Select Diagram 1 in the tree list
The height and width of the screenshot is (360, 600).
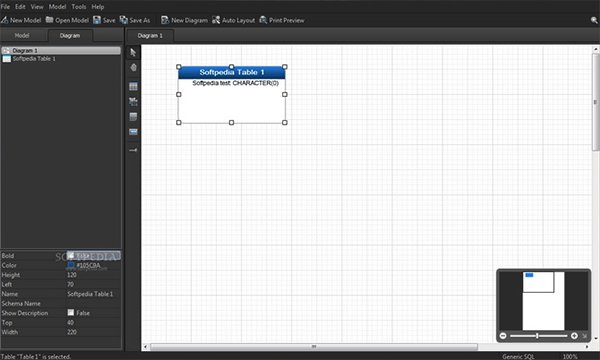61,50
